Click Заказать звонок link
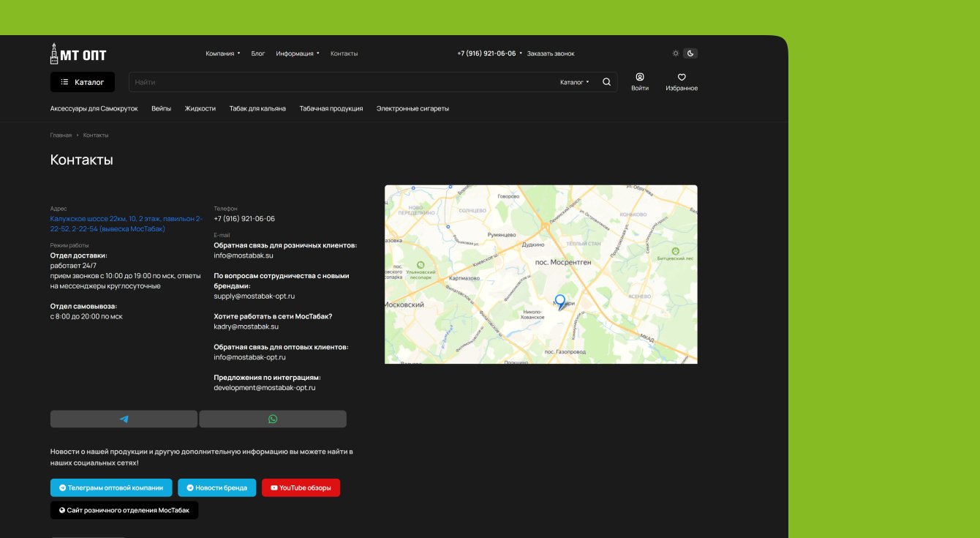Screen dimensions: 980x538 [551, 53]
